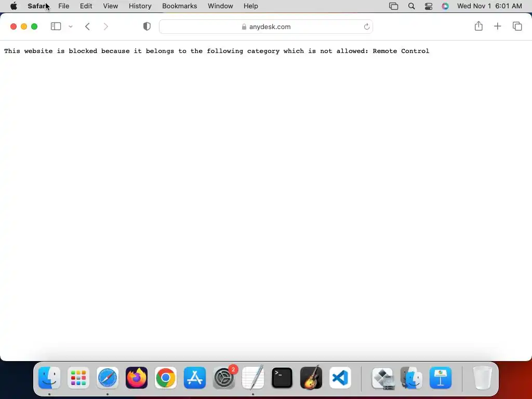Click the 'Remote Control' category text
This screenshot has width=532, height=399.
tap(401, 51)
